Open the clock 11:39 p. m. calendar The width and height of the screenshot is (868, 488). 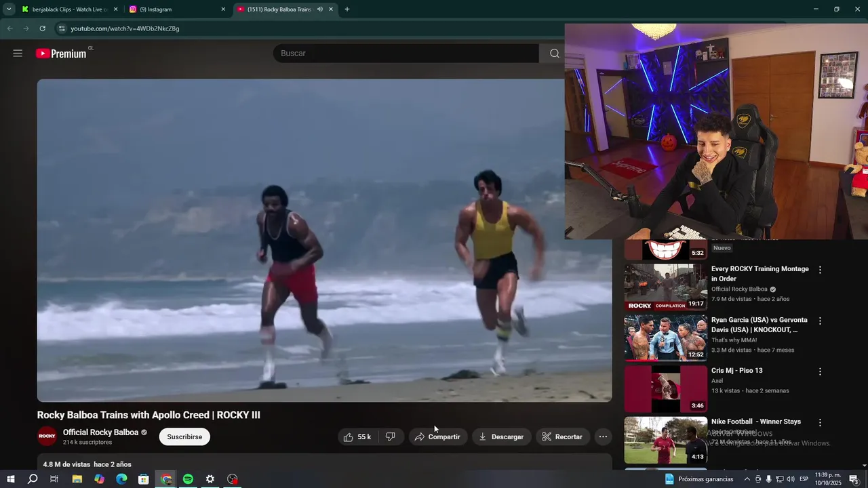[x=828, y=479]
